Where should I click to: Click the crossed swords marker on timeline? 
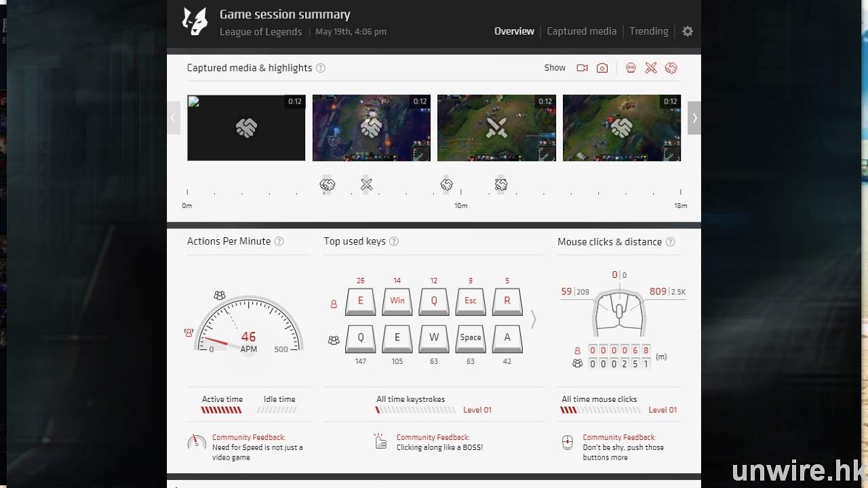click(x=366, y=184)
